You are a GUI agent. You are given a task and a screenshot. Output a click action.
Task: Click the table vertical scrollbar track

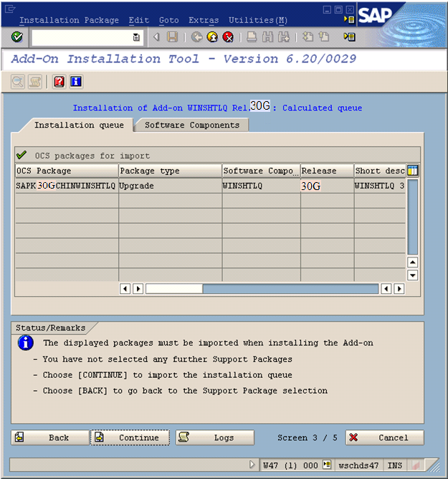coord(413,217)
